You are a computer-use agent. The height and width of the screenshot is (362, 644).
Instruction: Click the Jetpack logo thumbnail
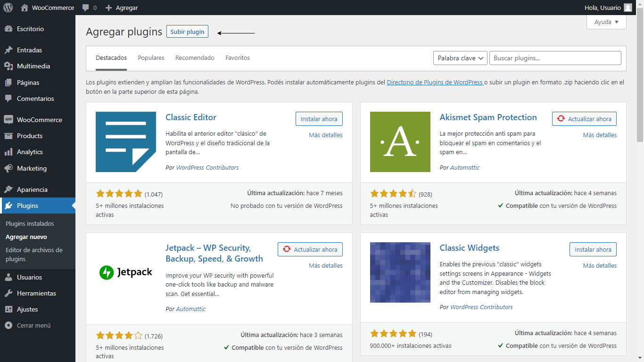(126, 272)
